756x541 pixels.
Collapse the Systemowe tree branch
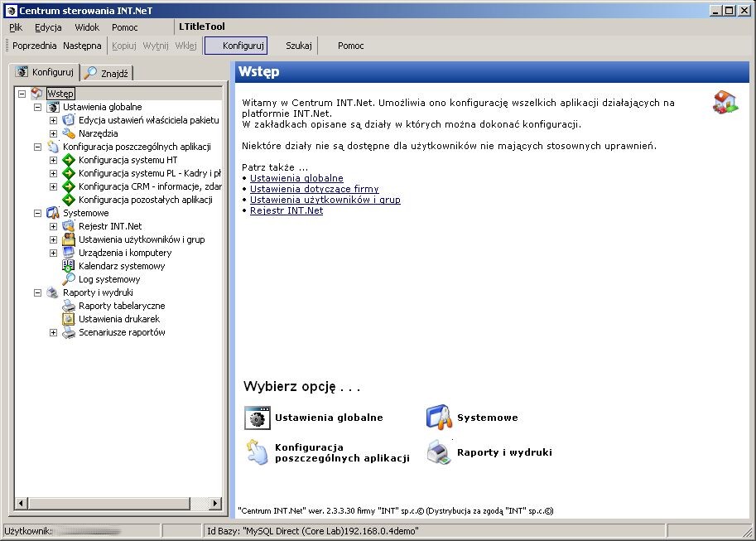pyautogui.click(x=37, y=213)
